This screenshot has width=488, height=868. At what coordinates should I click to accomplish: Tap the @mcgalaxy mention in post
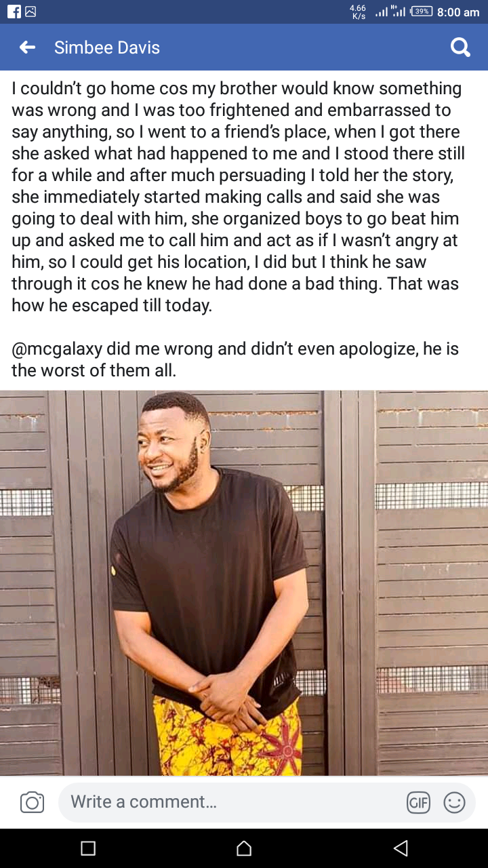coord(58,349)
